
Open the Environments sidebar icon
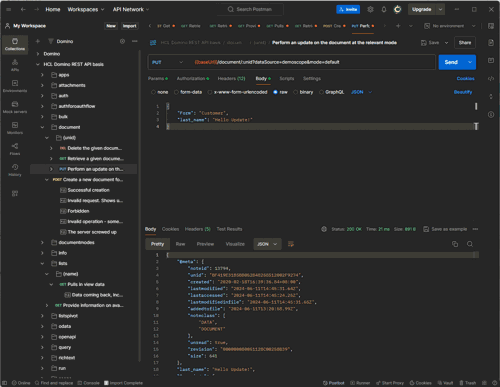(15, 86)
